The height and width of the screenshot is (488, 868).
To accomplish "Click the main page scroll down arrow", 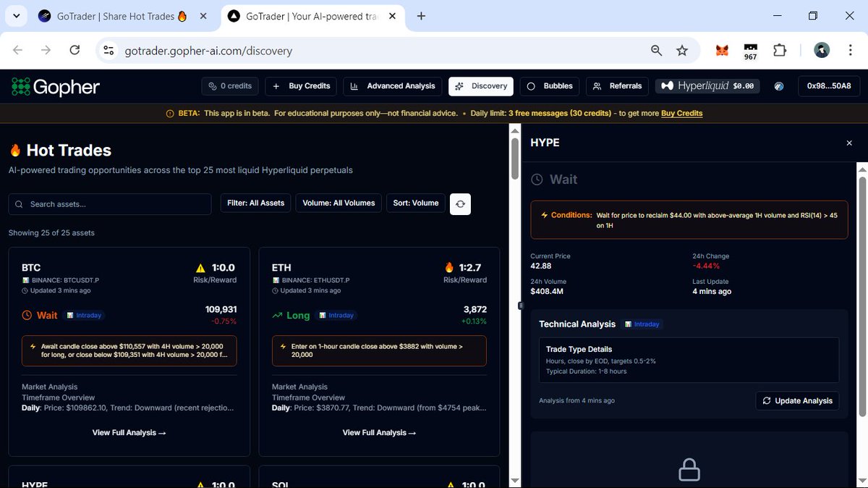I will pyautogui.click(x=515, y=480).
